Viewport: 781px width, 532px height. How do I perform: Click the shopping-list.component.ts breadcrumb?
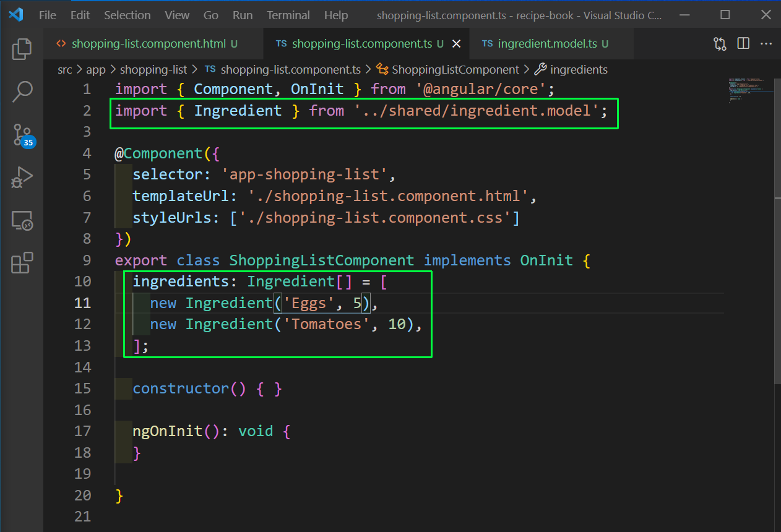282,70
